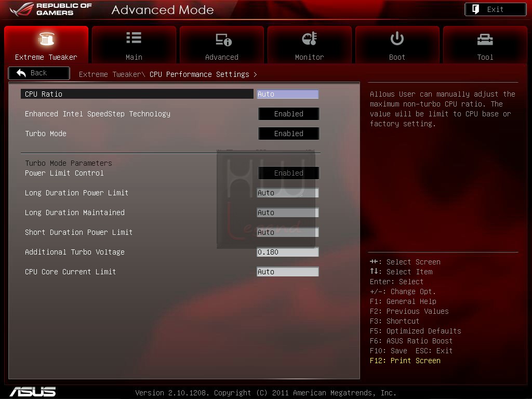This screenshot has width=532, height=399.
Task: Click the F1: General Help hint
Action: (x=403, y=301)
